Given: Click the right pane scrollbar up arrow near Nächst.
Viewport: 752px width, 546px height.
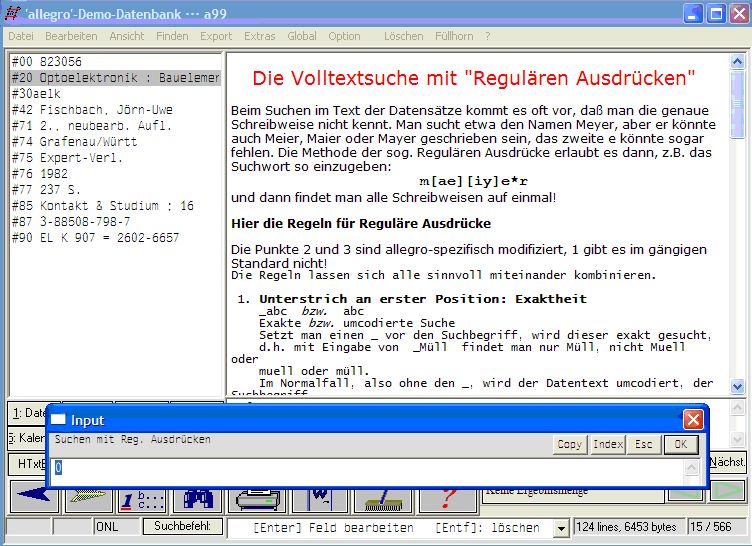Looking at the screenshot, I should click(x=737, y=408).
